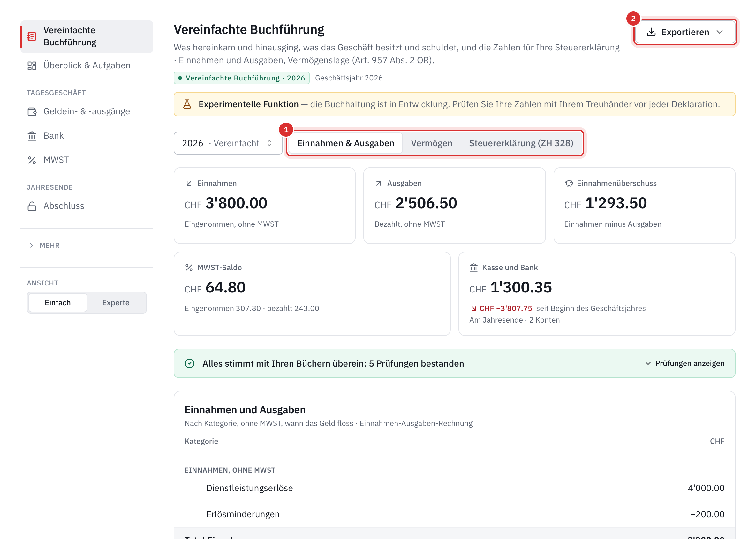Open the Steuererklärung (ZH 328) tab

point(521,143)
